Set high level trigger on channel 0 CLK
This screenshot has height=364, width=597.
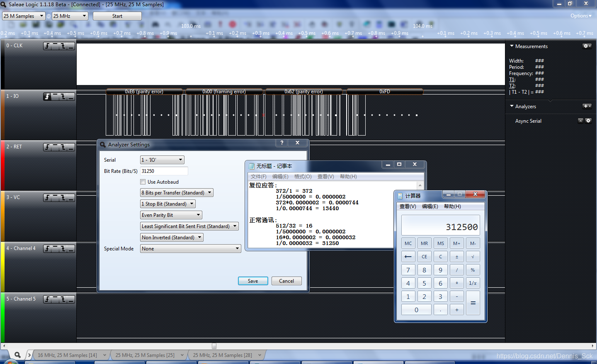[x=55, y=46]
